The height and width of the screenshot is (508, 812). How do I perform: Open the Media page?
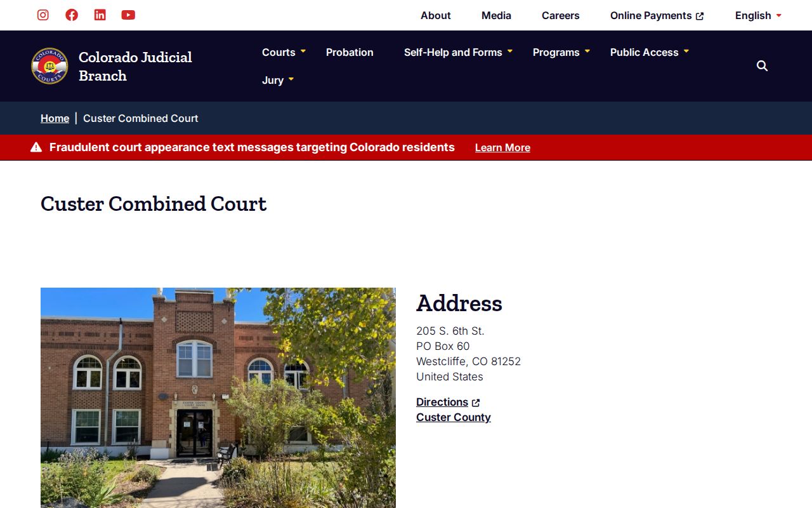coord(496,15)
